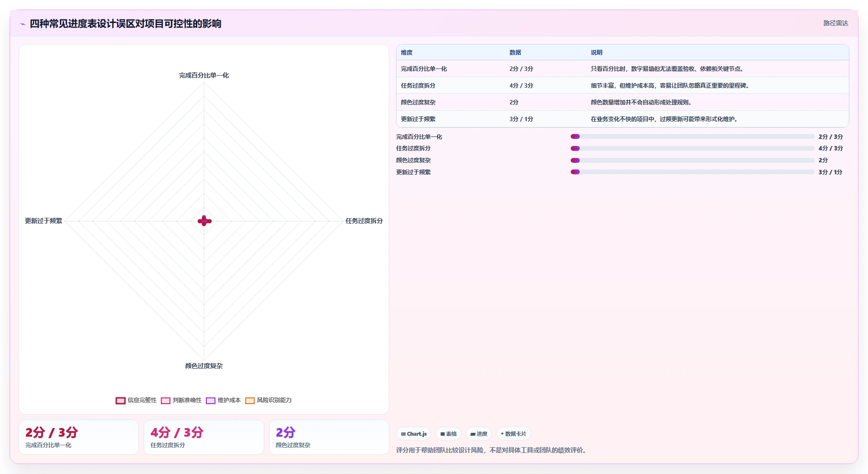Click the page title 四种常见进度表设计误区
868x474 pixels.
[x=125, y=24]
